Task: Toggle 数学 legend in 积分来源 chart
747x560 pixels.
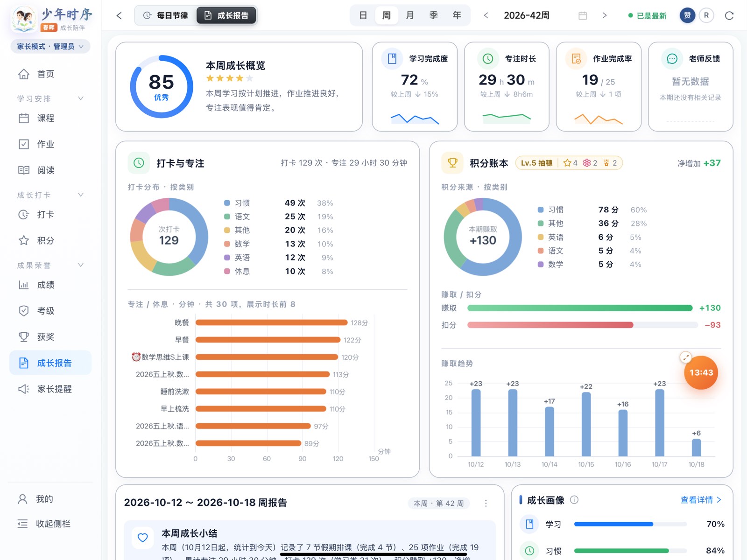Action: pyautogui.click(x=551, y=264)
